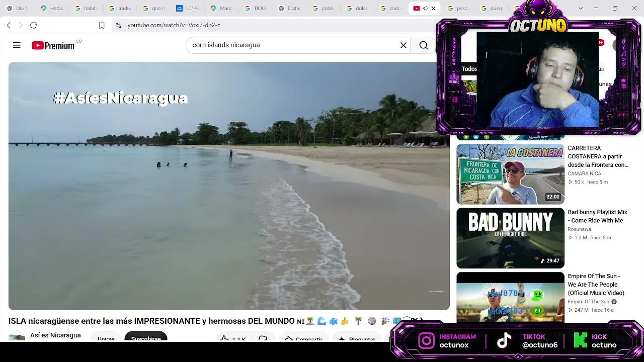Go to YouTube Premium home logo

pos(53,46)
